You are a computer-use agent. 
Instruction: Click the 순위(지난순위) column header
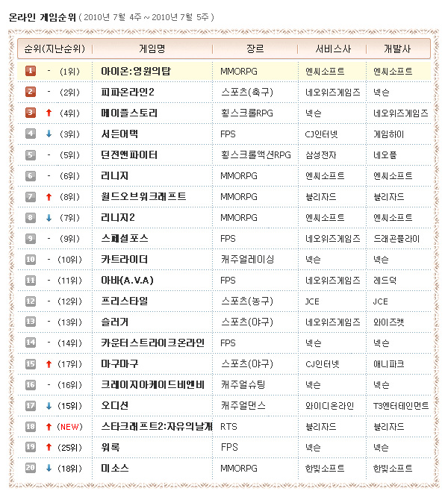(54, 49)
